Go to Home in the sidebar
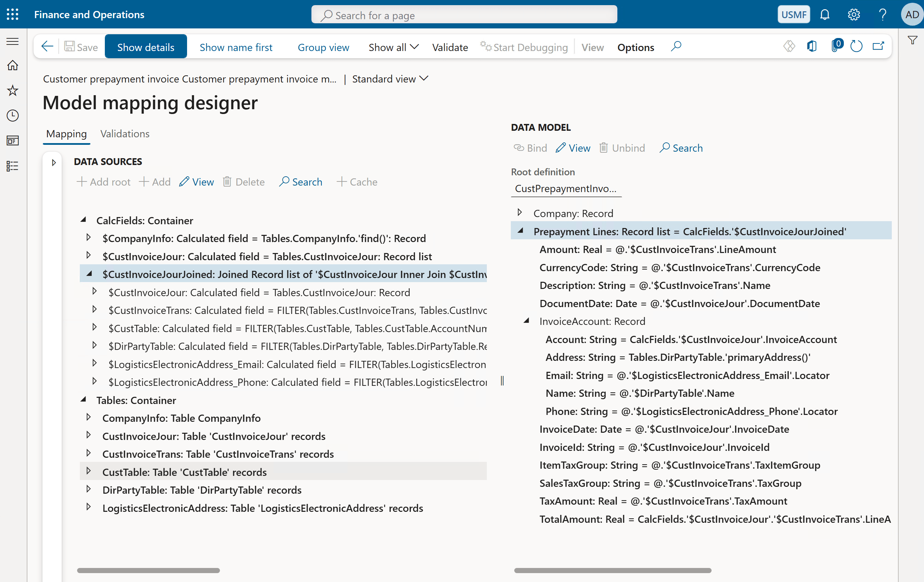This screenshot has width=924, height=582. (13, 66)
